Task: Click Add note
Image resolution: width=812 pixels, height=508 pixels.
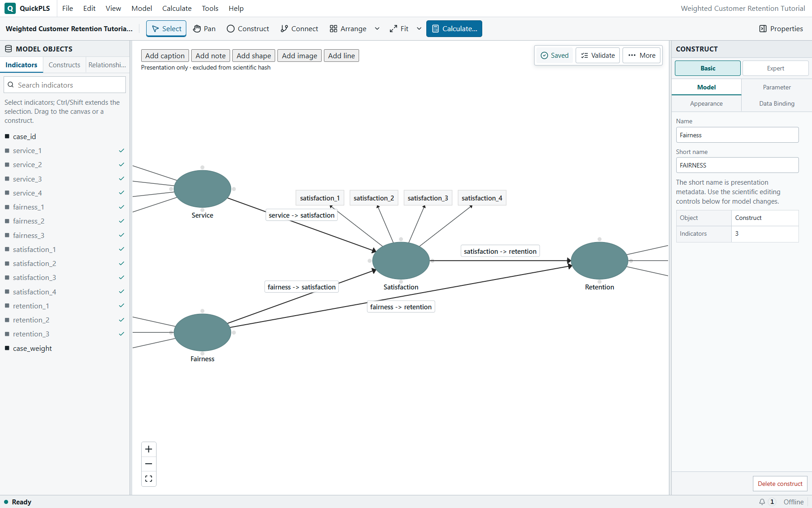Action: point(211,56)
